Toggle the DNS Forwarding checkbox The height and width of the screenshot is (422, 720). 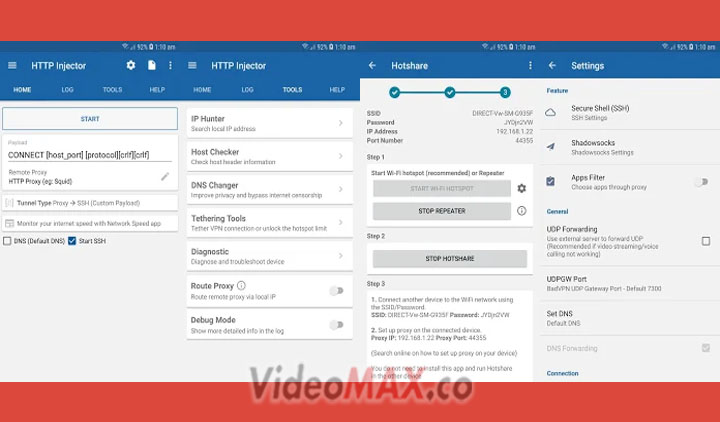click(706, 348)
